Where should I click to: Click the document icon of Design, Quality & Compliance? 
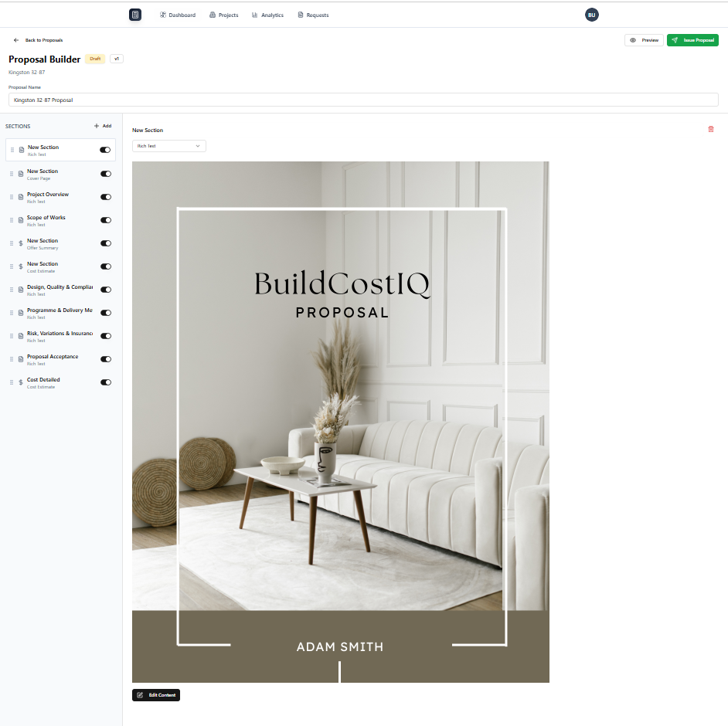(x=21, y=290)
